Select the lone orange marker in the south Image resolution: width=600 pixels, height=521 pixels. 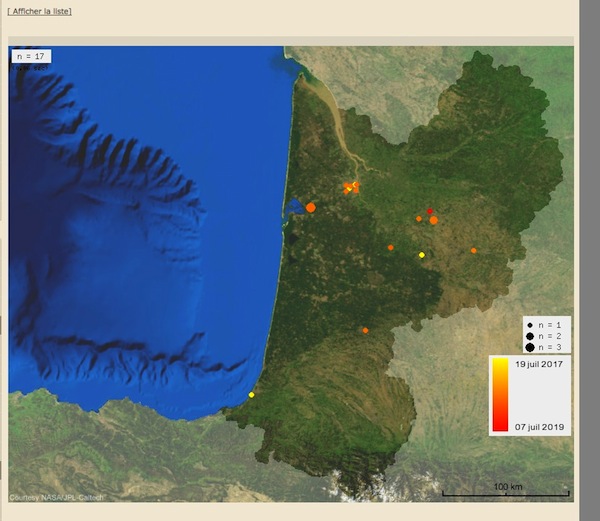pyautogui.click(x=365, y=330)
